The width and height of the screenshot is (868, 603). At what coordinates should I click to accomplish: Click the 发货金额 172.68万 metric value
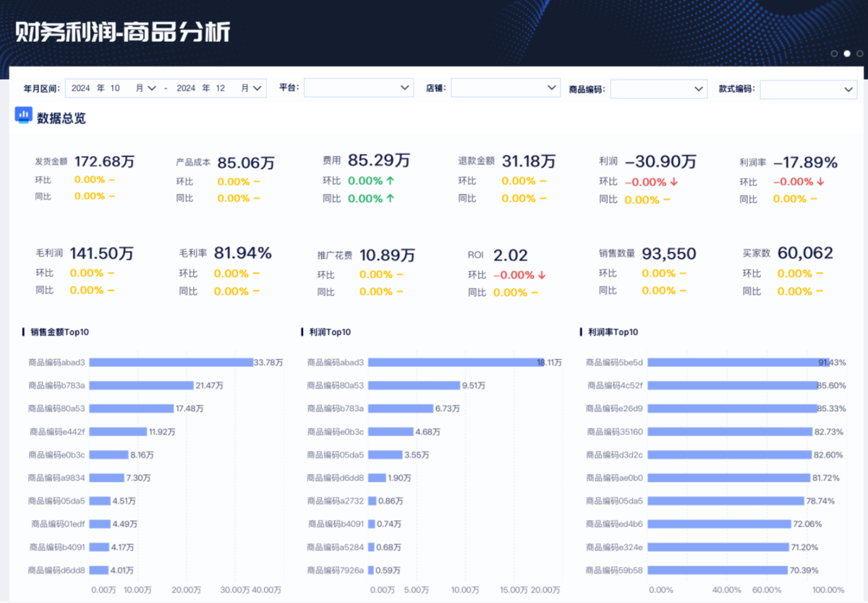click(104, 161)
